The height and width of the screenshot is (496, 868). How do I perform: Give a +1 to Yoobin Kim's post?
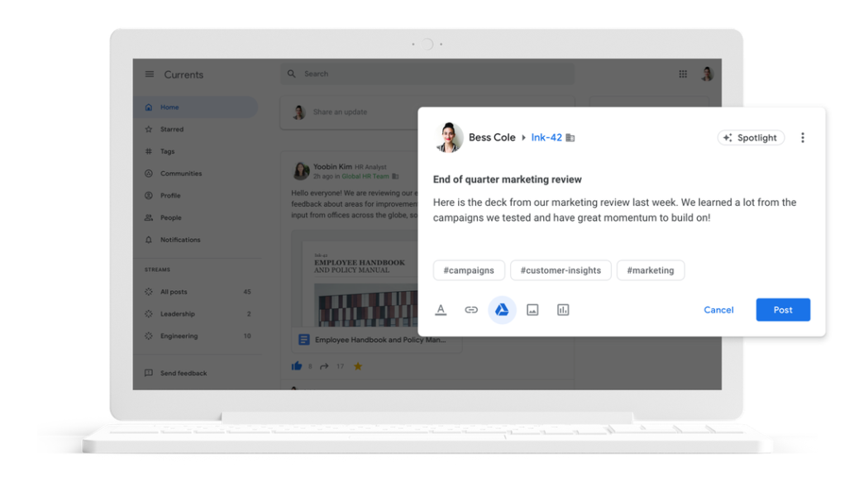[x=296, y=365]
